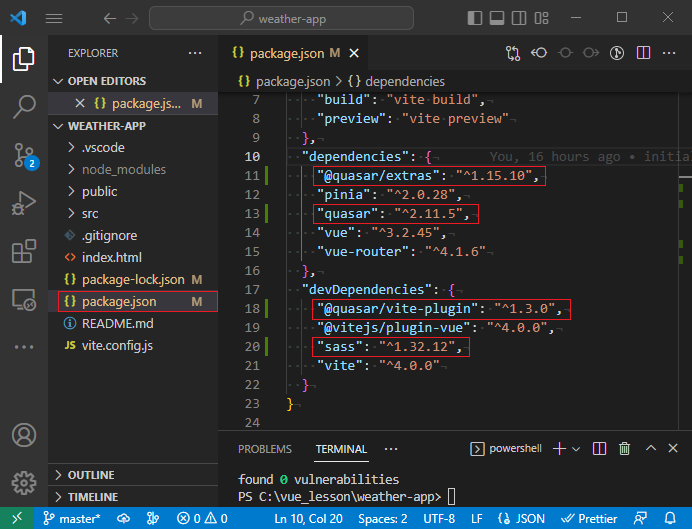Screen dimensions: 692x529
Task: Open the hamburger application menu
Action: (x=54, y=19)
